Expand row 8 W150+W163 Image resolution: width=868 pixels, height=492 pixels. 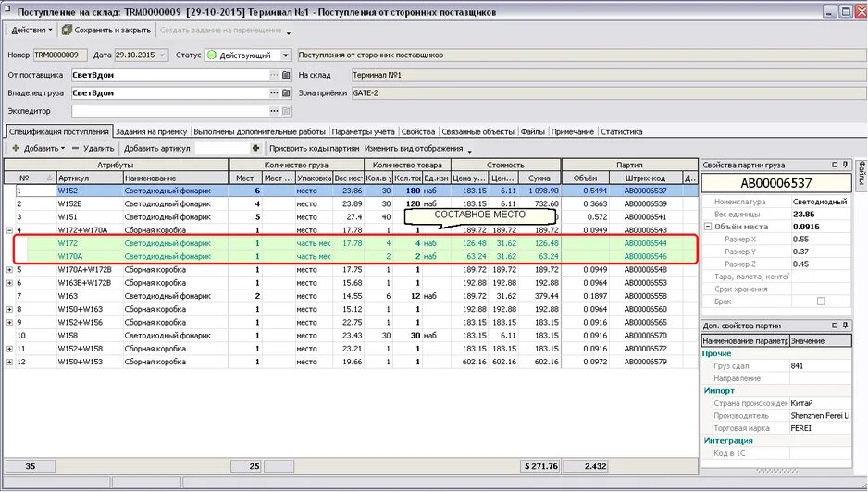pos(9,309)
